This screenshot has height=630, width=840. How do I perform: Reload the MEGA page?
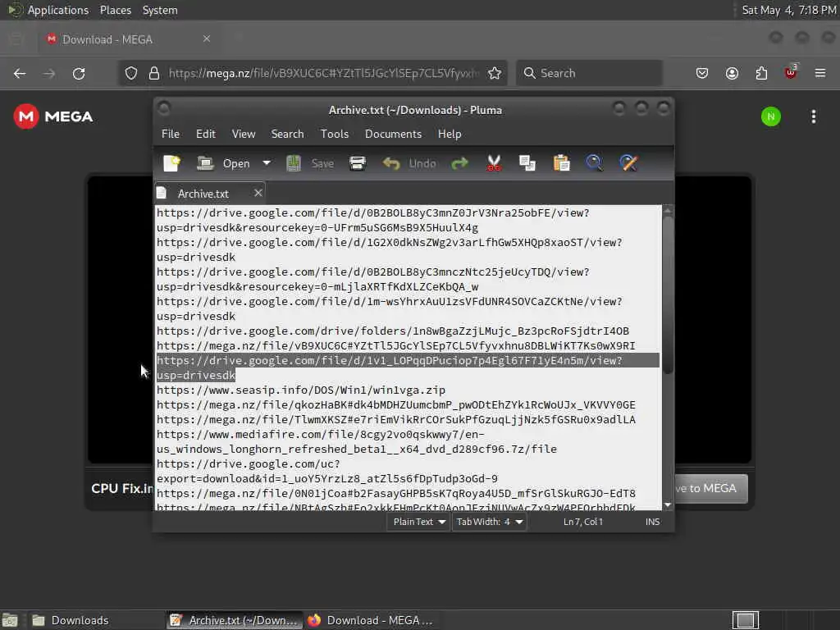tap(79, 73)
